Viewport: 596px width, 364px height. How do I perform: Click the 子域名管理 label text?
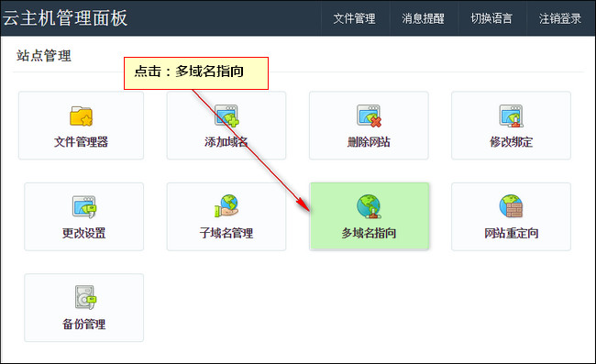[x=226, y=233]
